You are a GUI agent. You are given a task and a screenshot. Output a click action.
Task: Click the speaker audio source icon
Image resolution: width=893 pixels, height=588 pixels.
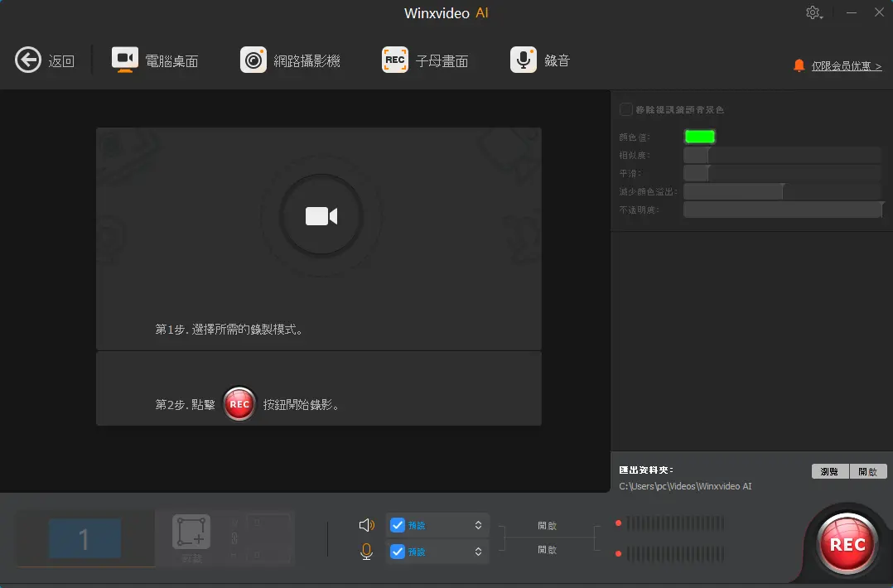coord(365,523)
